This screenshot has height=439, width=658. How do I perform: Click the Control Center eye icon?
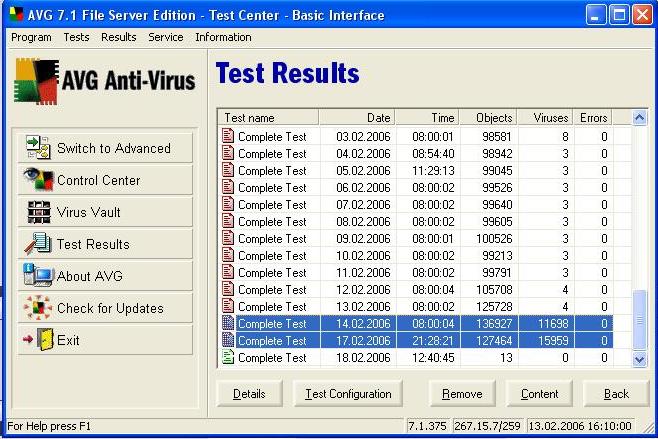(x=38, y=179)
